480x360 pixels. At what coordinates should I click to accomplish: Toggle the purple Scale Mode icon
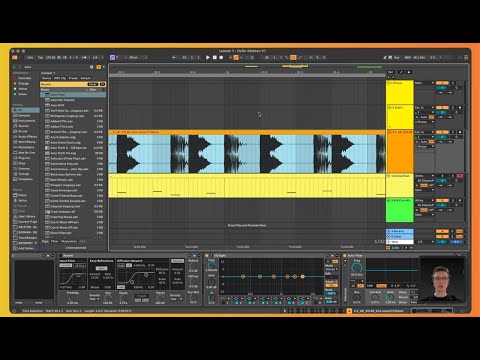click(112, 57)
